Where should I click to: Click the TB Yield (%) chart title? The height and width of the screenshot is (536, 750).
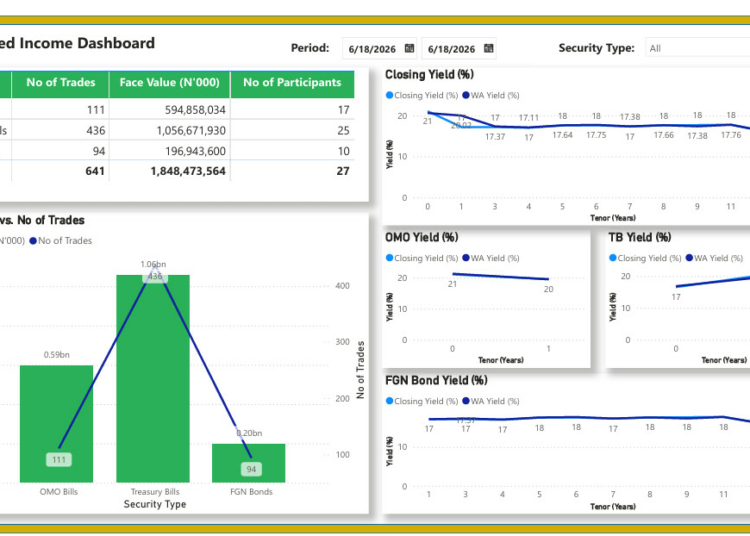coord(640,237)
